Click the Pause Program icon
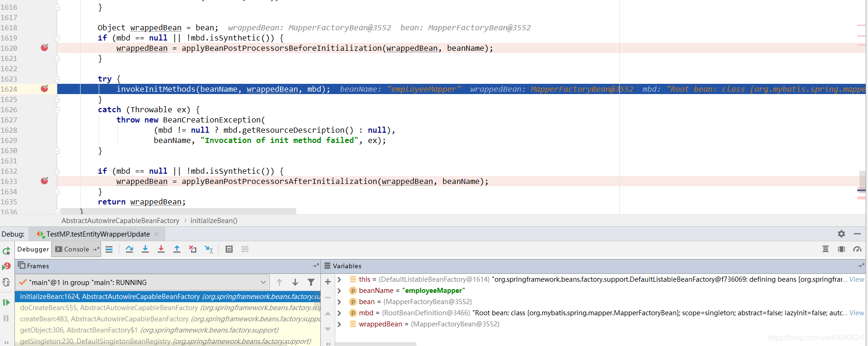 [x=6, y=318]
